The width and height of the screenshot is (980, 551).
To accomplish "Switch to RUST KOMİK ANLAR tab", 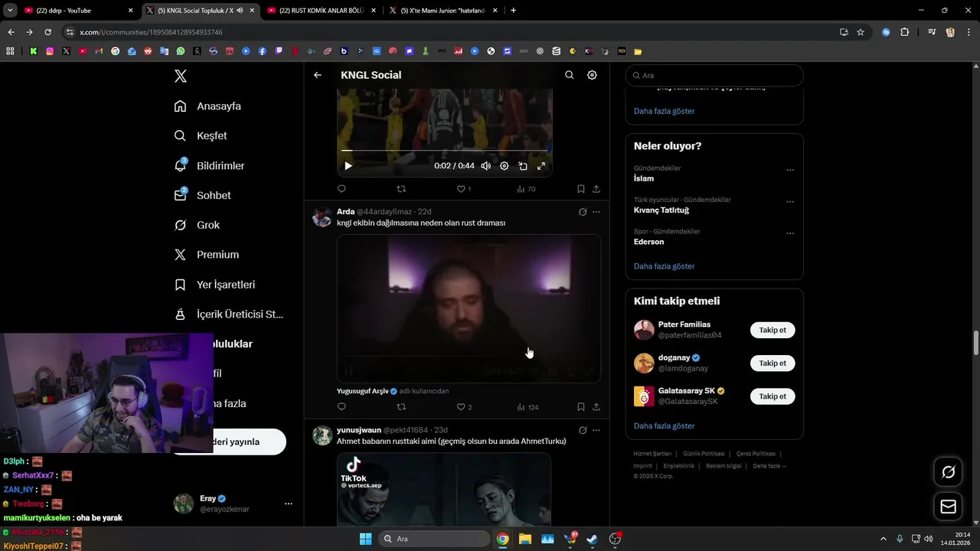I will tap(322, 10).
